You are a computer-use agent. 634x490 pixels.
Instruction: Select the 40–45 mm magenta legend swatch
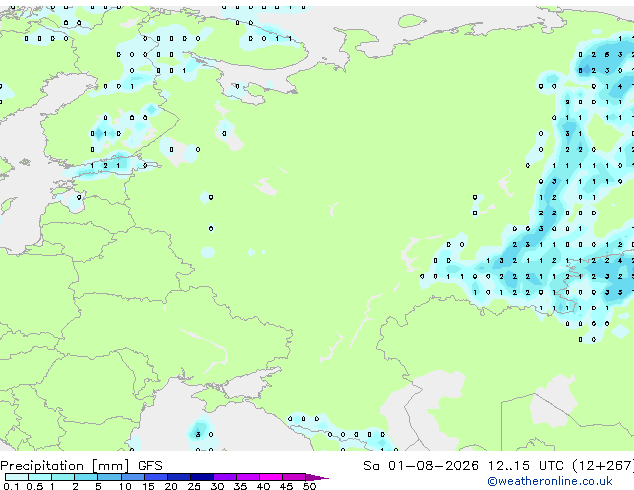point(271,477)
